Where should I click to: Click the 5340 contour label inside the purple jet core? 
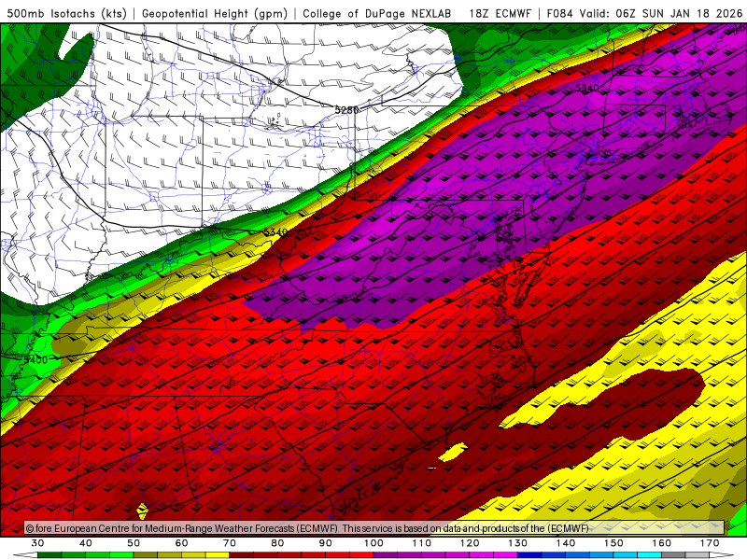point(587,88)
